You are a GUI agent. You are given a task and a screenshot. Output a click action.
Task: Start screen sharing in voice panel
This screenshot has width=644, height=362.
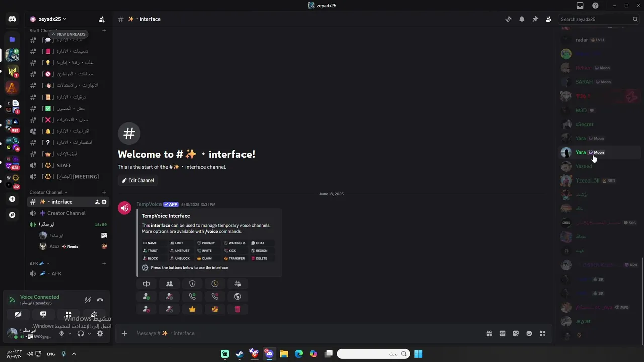pyautogui.click(x=43, y=315)
